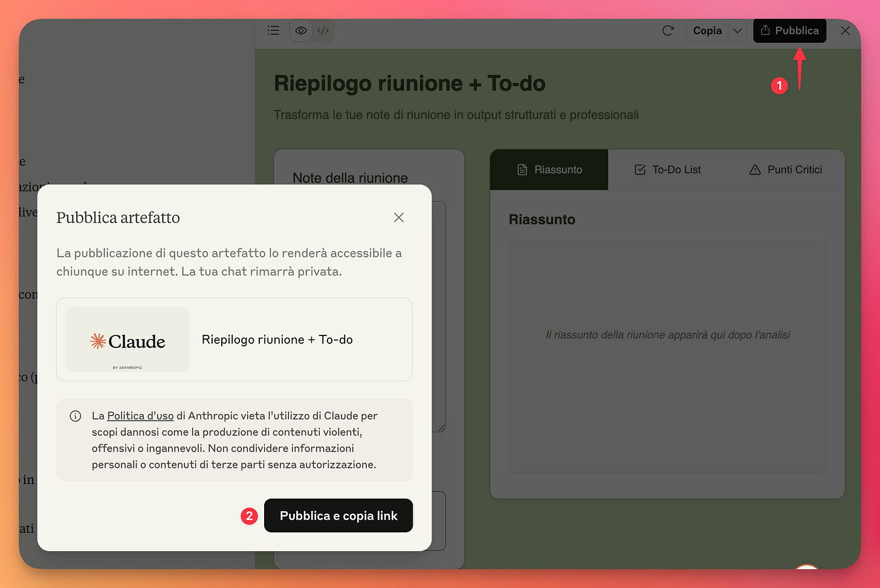Click the 'Riepilogo riunione + To-do' page heading

[x=410, y=83]
